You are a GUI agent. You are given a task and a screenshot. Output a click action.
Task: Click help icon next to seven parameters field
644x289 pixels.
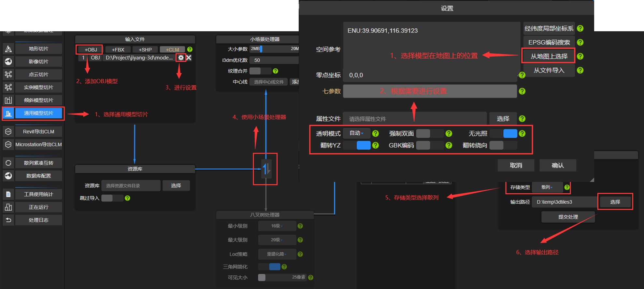(x=522, y=91)
